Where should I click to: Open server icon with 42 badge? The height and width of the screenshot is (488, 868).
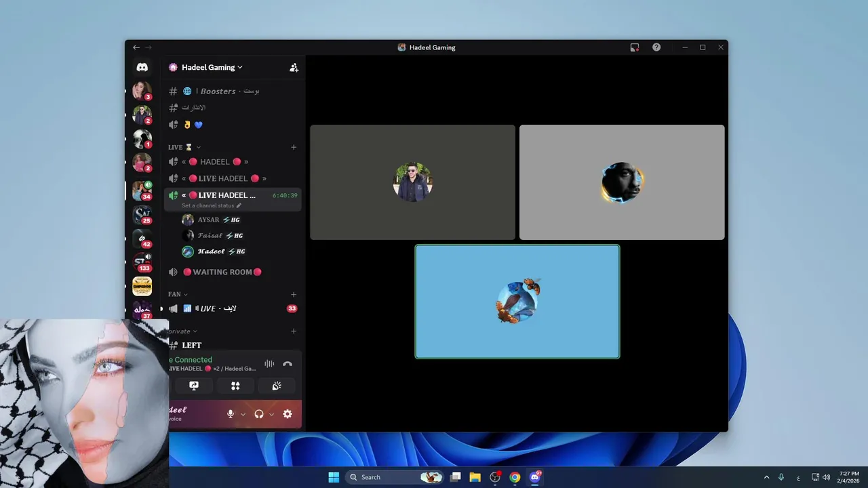142,238
